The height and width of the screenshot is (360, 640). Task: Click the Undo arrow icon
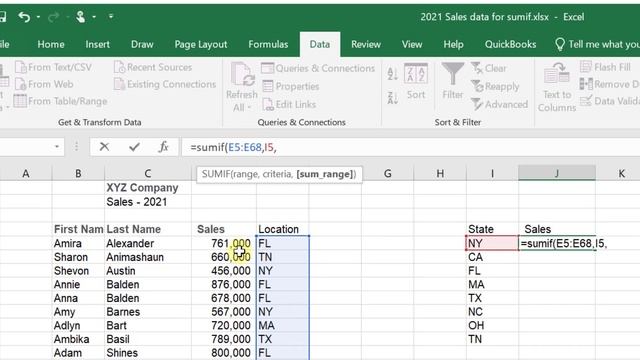coord(24,17)
